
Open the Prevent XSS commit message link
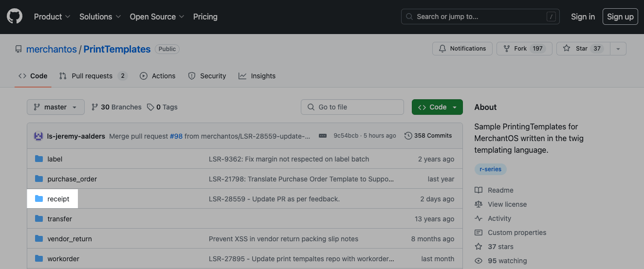(x=283, y=239)
